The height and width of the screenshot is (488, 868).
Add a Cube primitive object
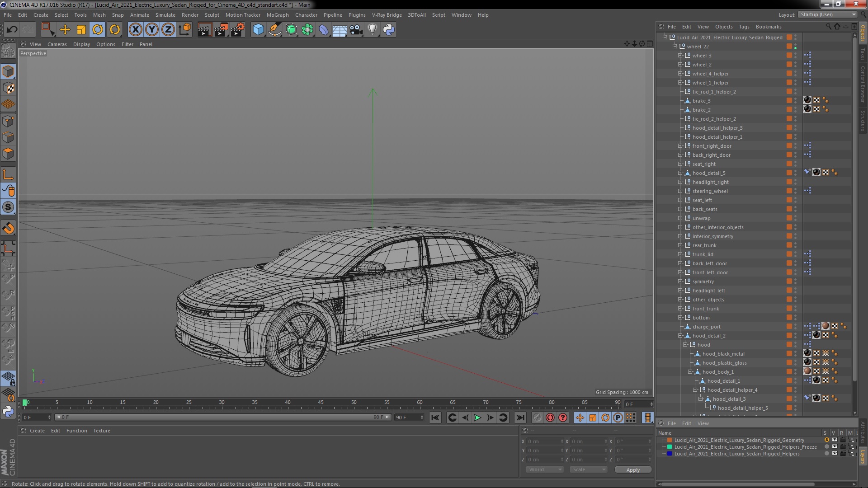pos(258,30)
